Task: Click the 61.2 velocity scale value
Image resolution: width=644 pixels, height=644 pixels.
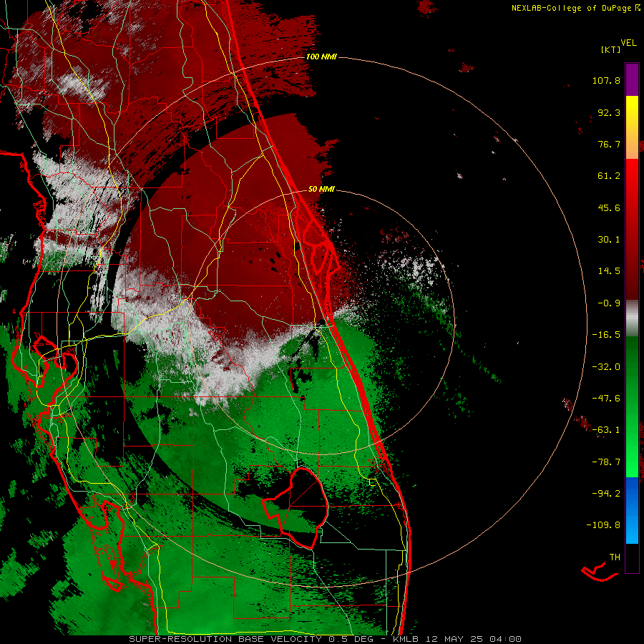Action: (x=609, y=175)
